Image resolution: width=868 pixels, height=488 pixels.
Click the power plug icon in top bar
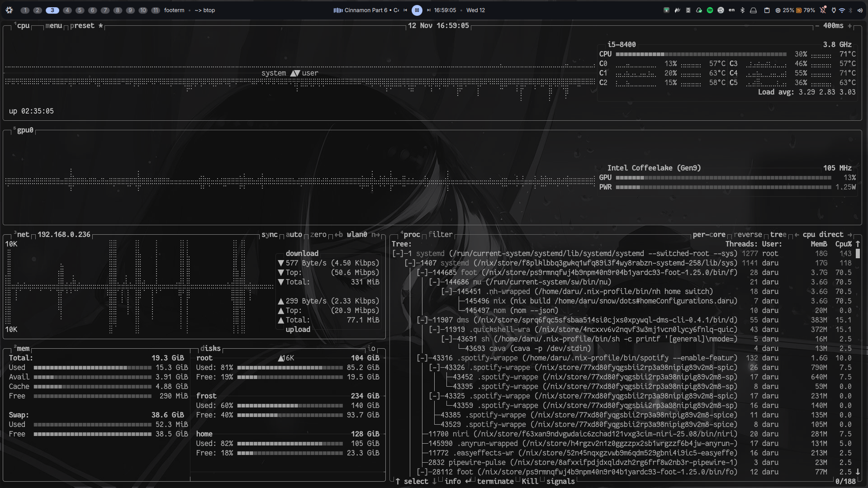834,10
